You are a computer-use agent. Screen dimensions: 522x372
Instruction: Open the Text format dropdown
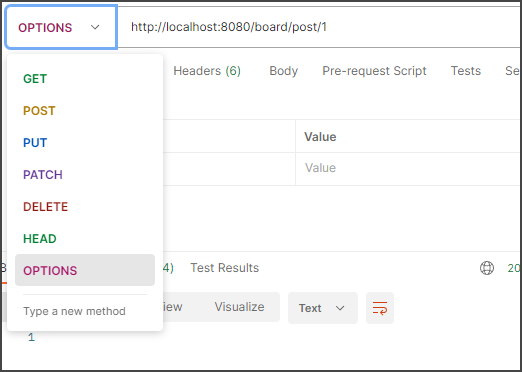point(323,308)
